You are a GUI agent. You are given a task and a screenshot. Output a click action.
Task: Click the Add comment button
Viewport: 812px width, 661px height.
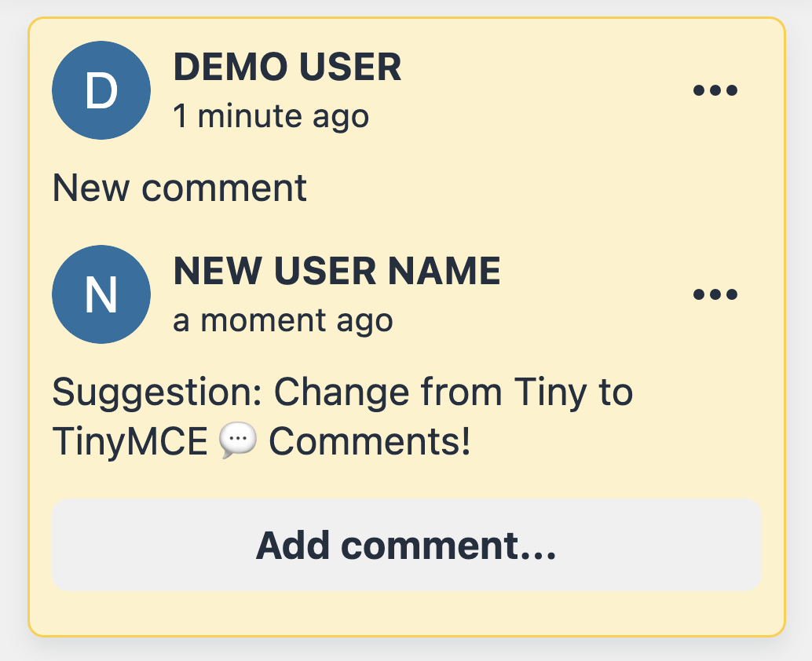pyautogui.click(x=406, y=545)
